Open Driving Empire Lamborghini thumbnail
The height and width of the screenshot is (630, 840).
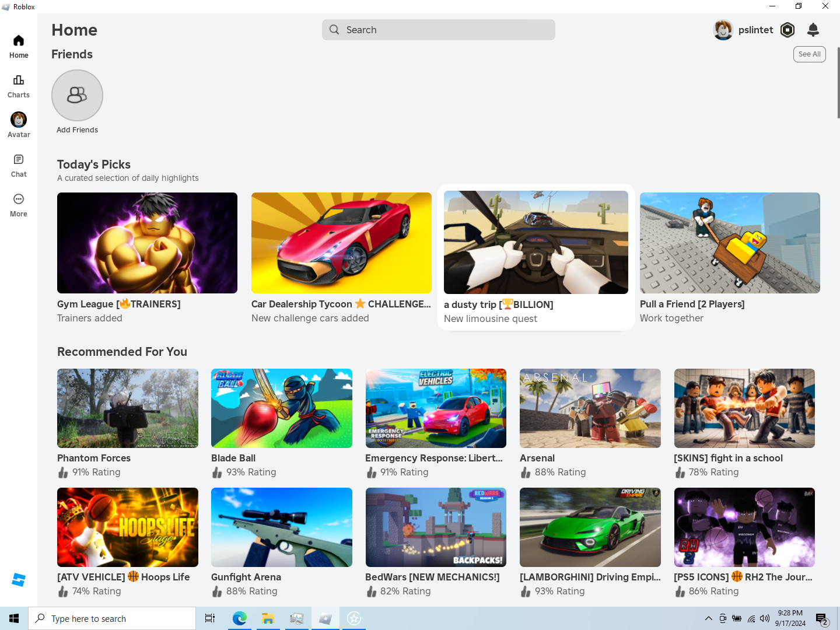coord(590,527)
